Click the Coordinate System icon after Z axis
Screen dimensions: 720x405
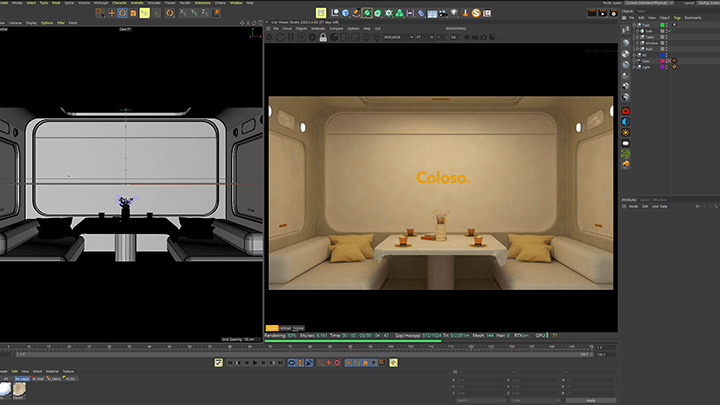click(x=216, y=13)
